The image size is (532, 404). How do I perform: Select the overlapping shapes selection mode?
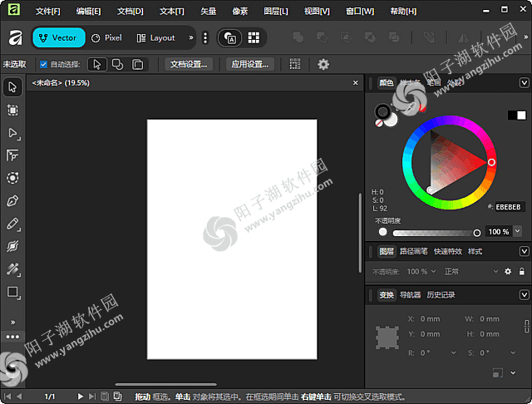(117, 64)
